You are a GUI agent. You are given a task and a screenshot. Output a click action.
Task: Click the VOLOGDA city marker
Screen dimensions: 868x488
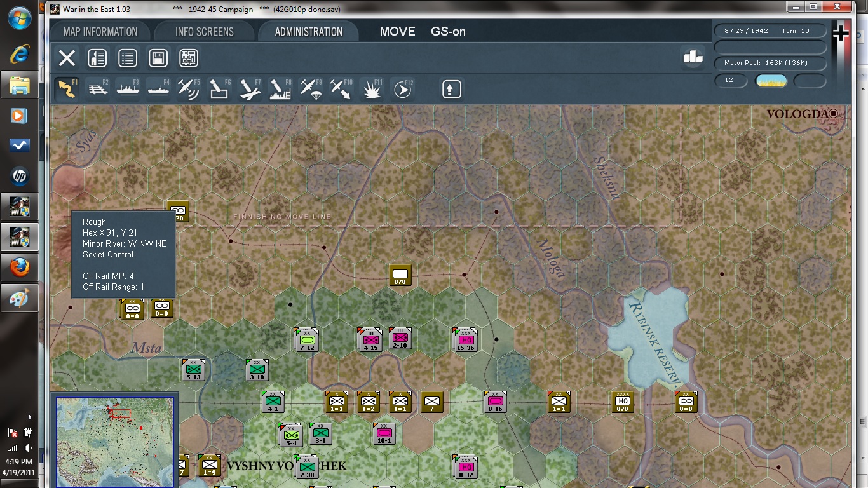pyautogui.click(x=834, y=114)
